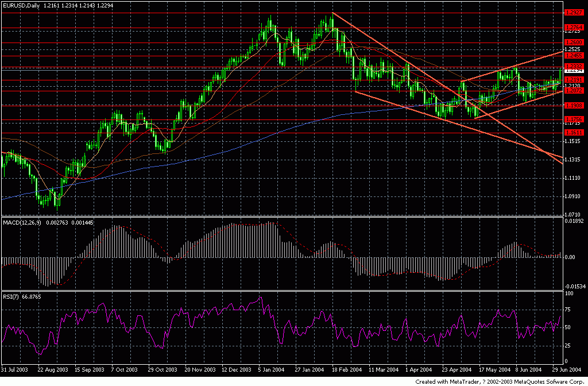This screenshot has width=588, height=386.
Task: Click the MACD(12,26,9) indicator label
Action: [x=22, y=222]
